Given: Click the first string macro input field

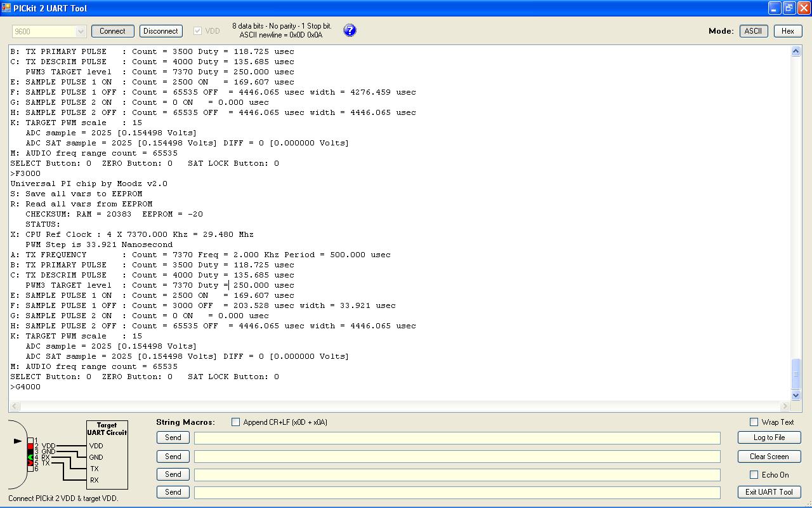Looking at the screenshot, I should [x=457, y=438].
